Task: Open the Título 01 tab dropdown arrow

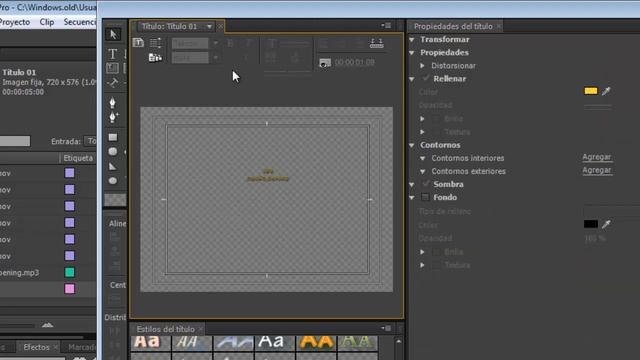Action: 209,27
